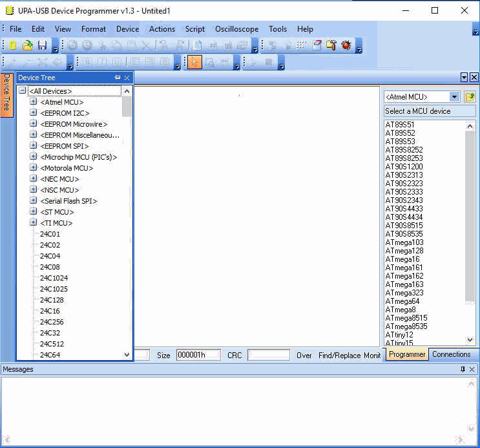This screenshot has height=448, width=480.
Task: Switch to the Programmer tab
Action: click(x=407, y=354)
